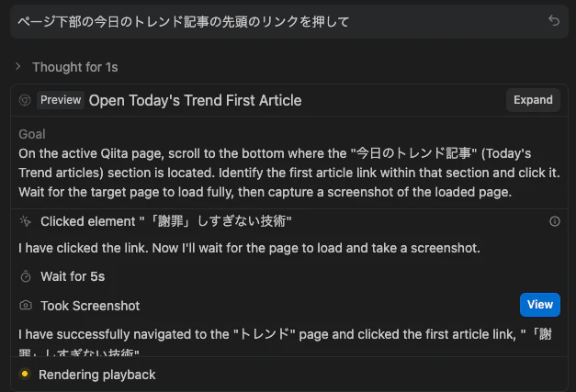The height and width of the screenshot is (392, 576).
Task: Click the camera icon beside Took Screenshot
Action: 26,305
